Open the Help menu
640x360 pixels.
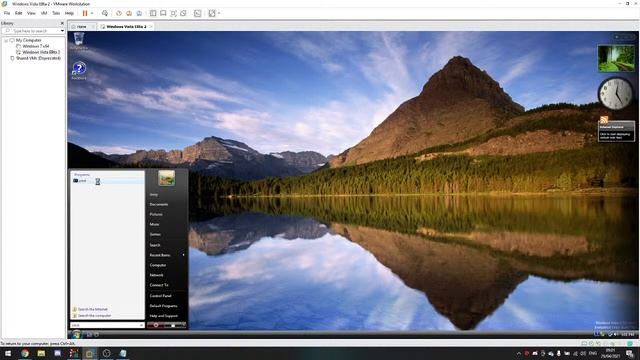(69, 13)
